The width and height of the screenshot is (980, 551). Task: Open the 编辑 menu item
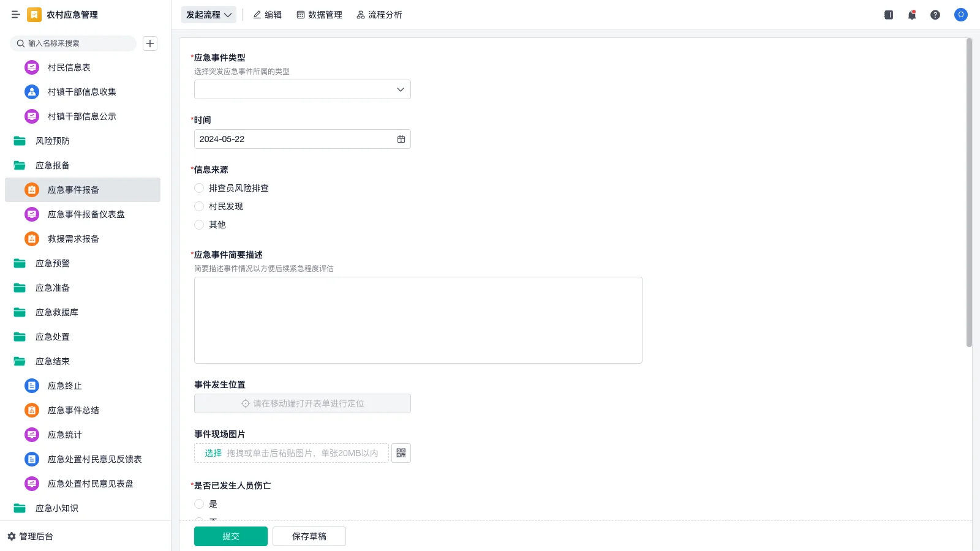click(268, 15)
